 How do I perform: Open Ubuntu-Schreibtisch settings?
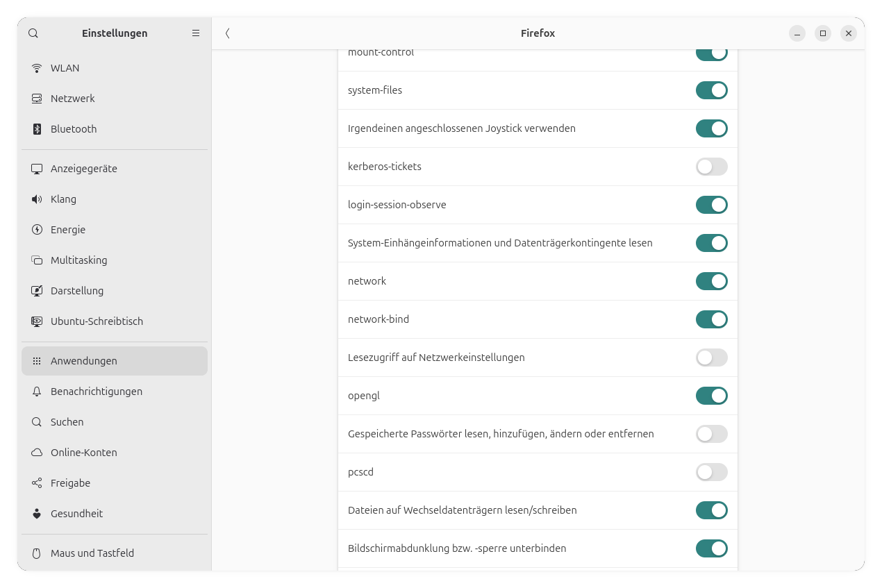(x=115, y=321)
